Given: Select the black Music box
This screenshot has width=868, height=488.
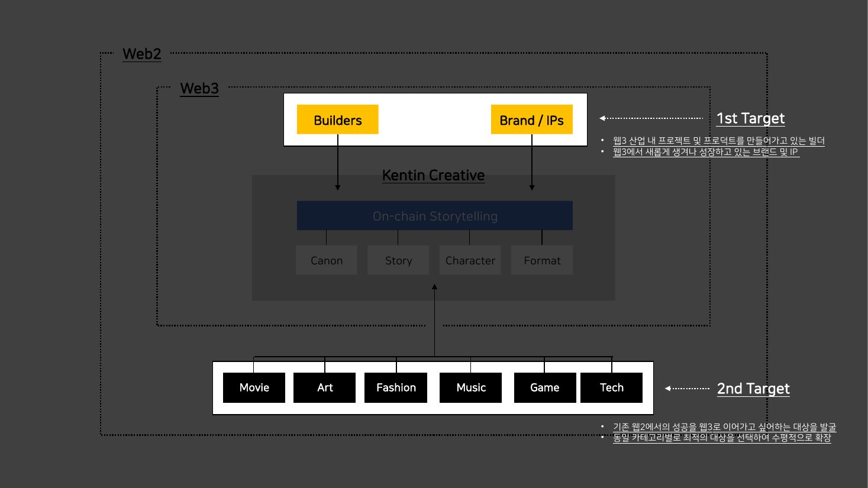Looking at the screenshot, I should click(x=471, y=387).
